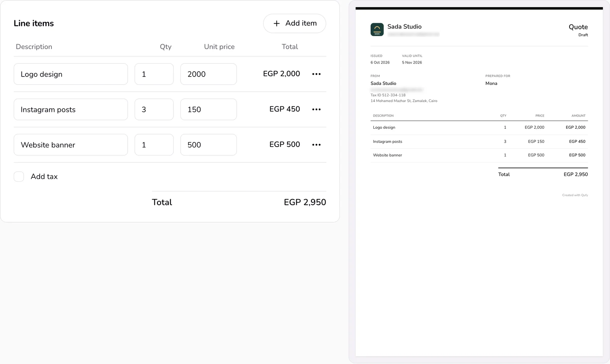Image resolution: width=610 pixels, height=364 pixels.
Task: Click the Quote title in the preview
Action: 578,27
